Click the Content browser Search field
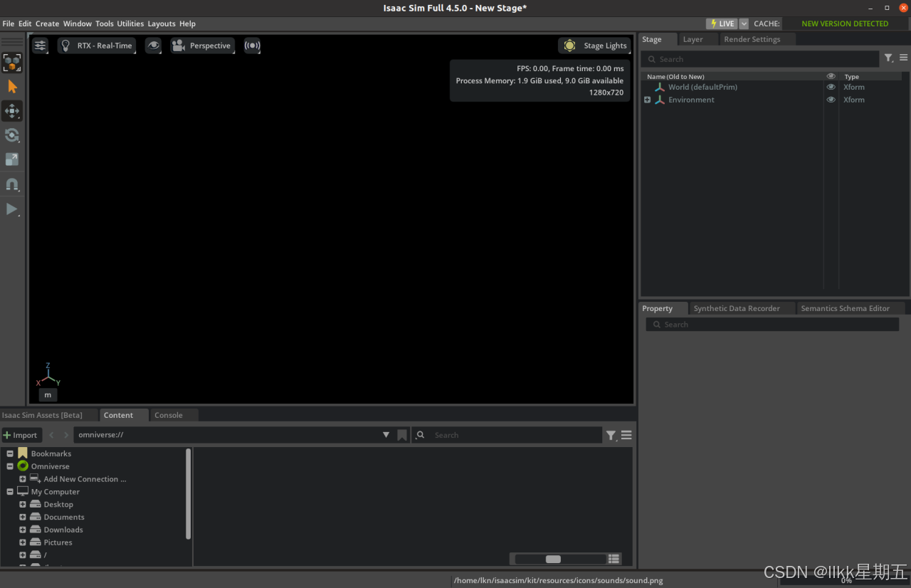This screenshot has width=911, height=588. [507, 435]
